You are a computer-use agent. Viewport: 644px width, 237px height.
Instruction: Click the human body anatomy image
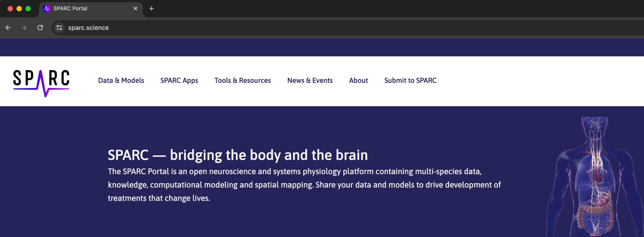tap(595, 176)
